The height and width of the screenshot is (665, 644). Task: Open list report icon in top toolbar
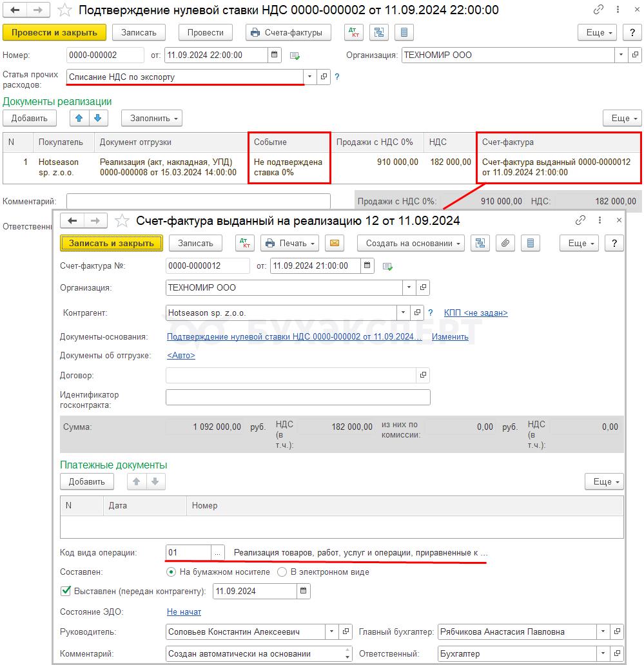point(404,32)
